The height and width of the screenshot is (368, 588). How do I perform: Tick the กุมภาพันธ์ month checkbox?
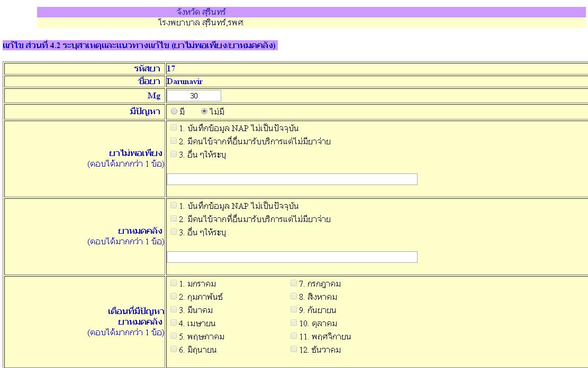pyautogui.click(x=174, y=296)
